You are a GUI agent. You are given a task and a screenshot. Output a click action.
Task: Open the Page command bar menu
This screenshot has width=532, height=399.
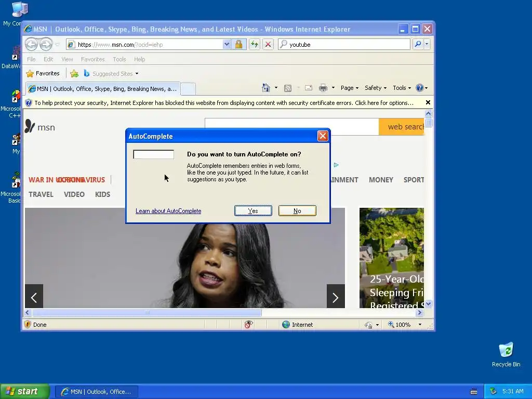coord(350,88)
